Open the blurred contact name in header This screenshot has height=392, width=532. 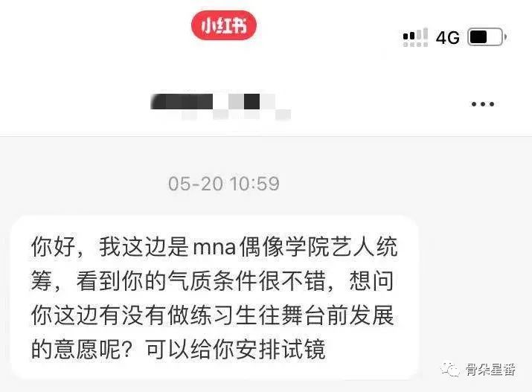point(220,106)
